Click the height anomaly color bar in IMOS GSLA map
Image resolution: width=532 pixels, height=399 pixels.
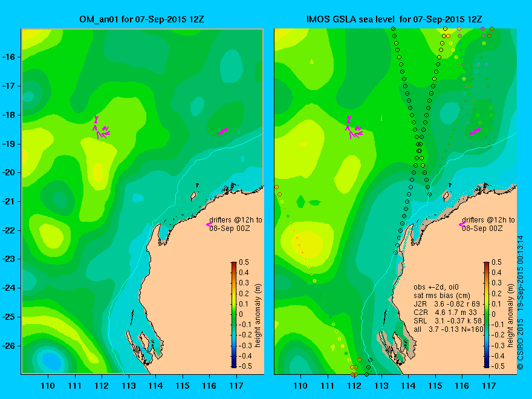(487, 315)
